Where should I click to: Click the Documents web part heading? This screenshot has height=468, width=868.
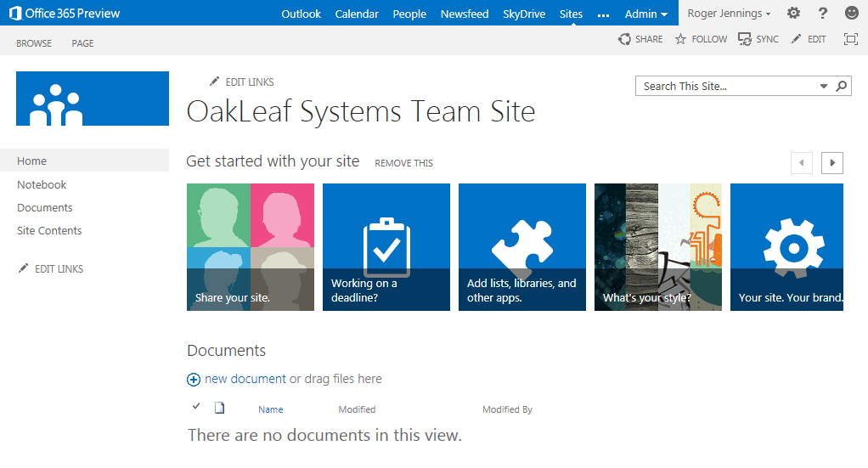pyautogui.click(x=227, y=351)
